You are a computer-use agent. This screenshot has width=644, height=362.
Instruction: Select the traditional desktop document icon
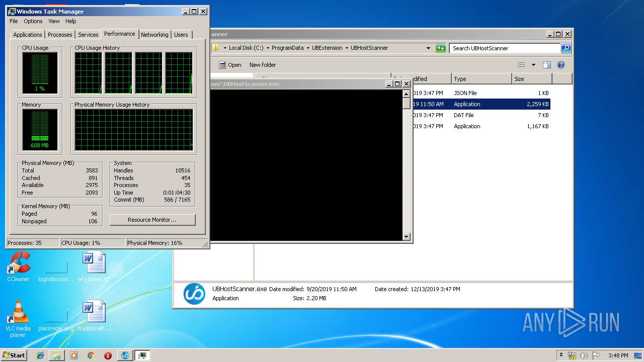pyautogui.click(x=94, y=316)
